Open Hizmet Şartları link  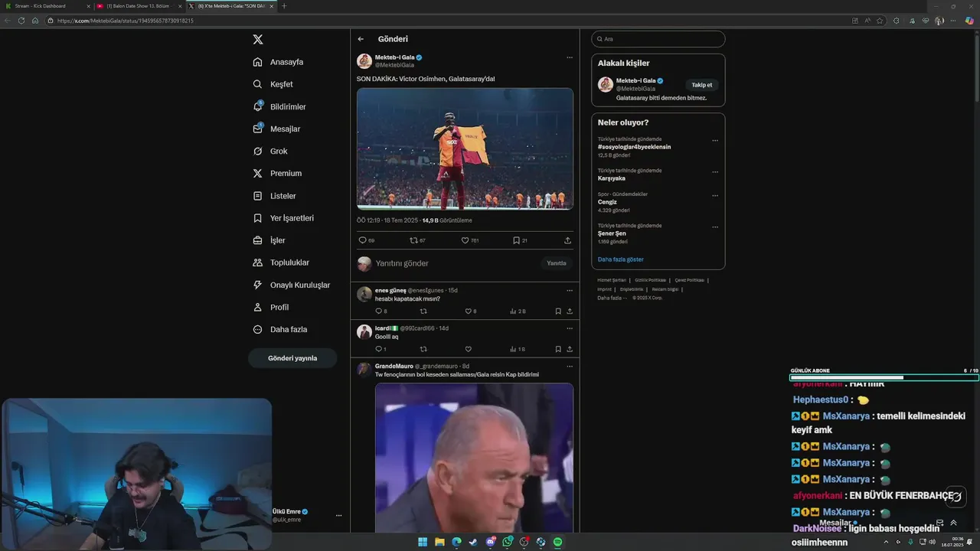tap(612, 280)
